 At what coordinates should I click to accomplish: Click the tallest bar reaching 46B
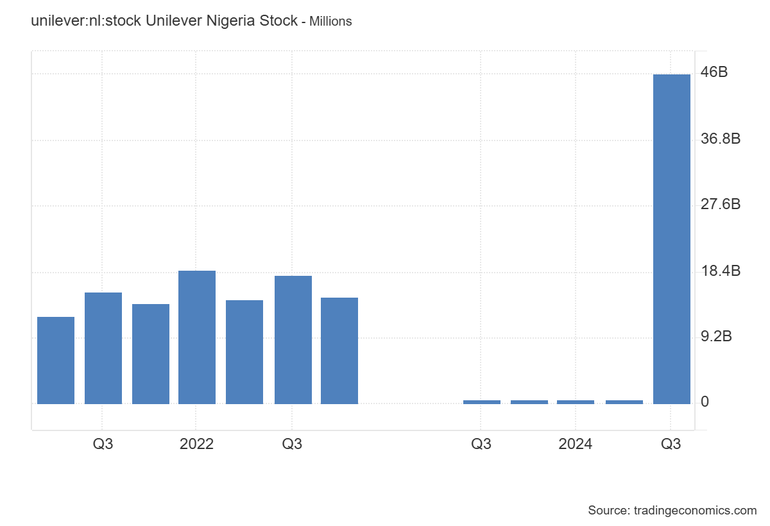click(x=671, y=239)
